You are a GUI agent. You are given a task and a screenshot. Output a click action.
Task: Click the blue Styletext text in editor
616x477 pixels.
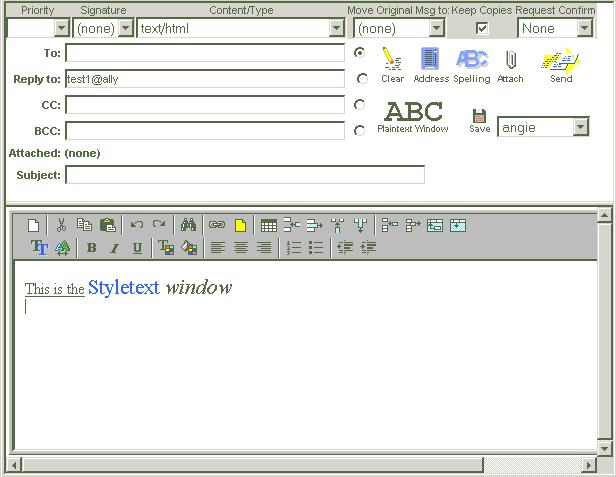pos(123,288)
